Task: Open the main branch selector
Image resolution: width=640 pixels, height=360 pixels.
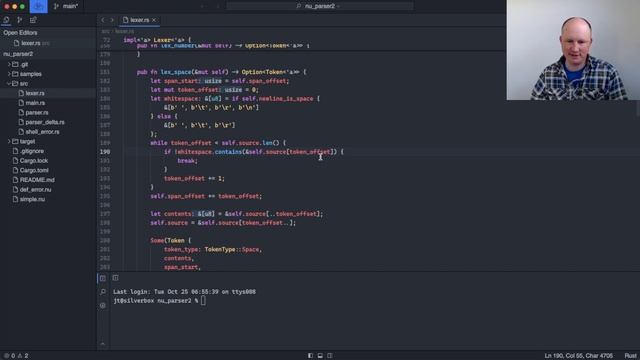Action: [66, 6]
